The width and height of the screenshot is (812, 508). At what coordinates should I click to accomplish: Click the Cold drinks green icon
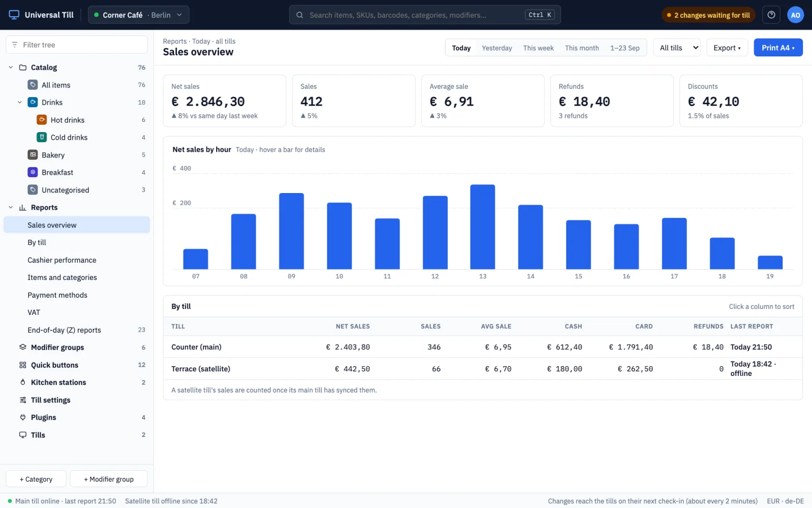[42, 137]
